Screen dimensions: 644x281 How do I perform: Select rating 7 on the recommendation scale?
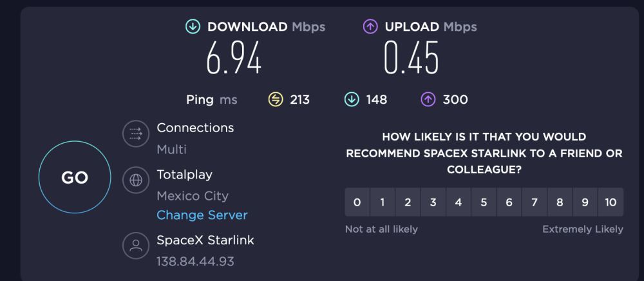point(535,202)
